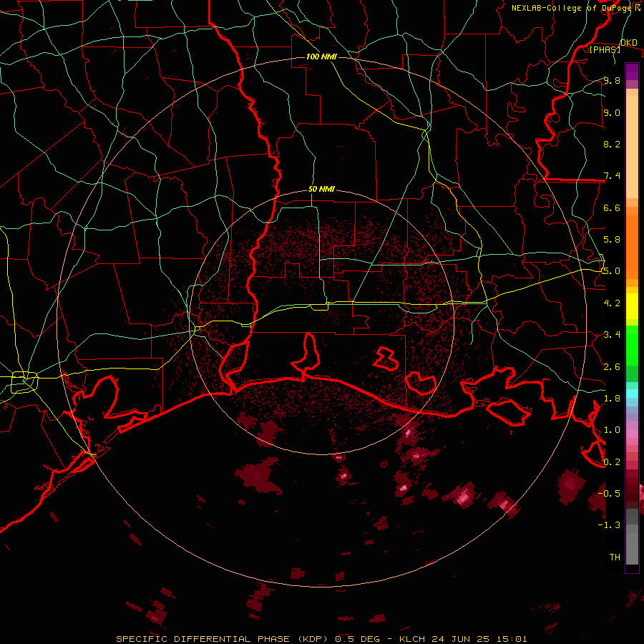The width and height of the screenshot is (644, 644).
Task: Click the 5.0 value on the color scale
Action: [612, 271]
